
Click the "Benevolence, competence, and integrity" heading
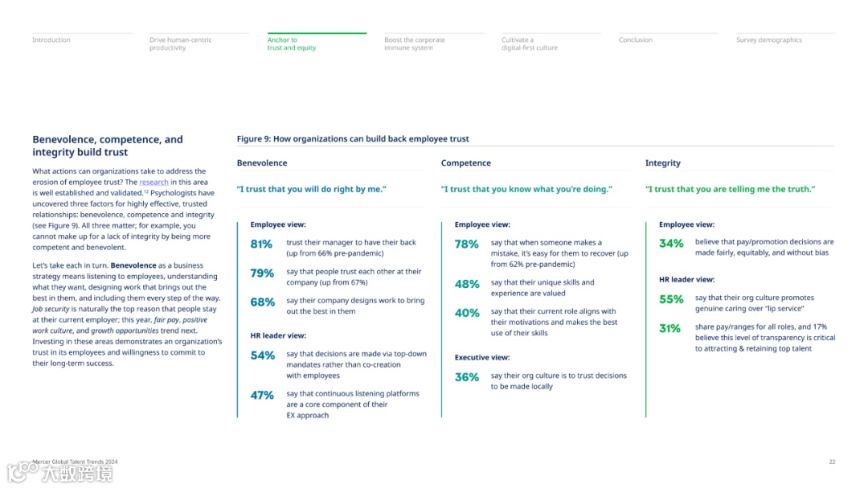108,146
